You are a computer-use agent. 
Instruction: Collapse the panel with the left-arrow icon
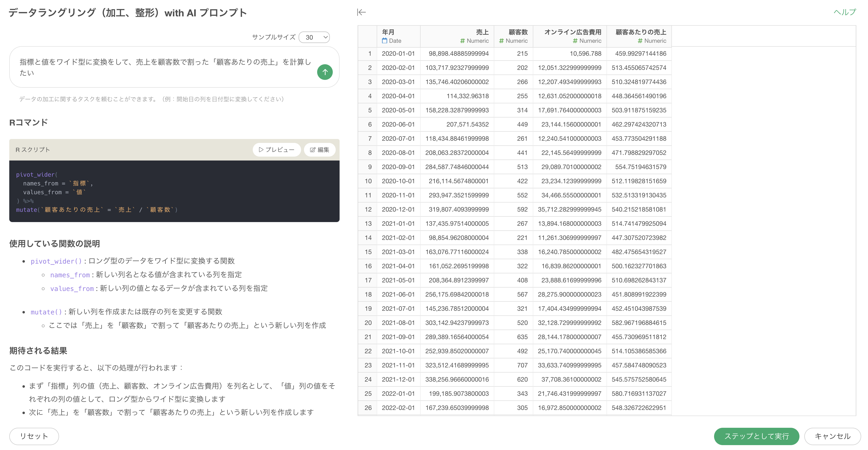coord(362,12)
